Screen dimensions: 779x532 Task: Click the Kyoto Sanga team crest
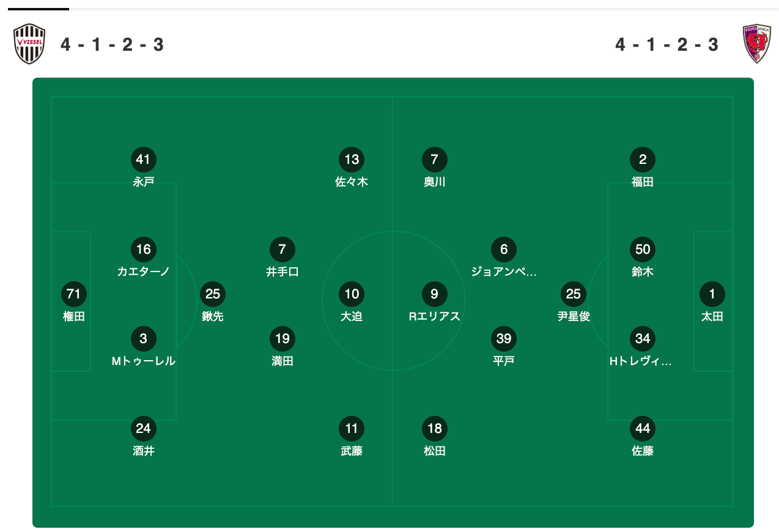[x=756, y=45]
